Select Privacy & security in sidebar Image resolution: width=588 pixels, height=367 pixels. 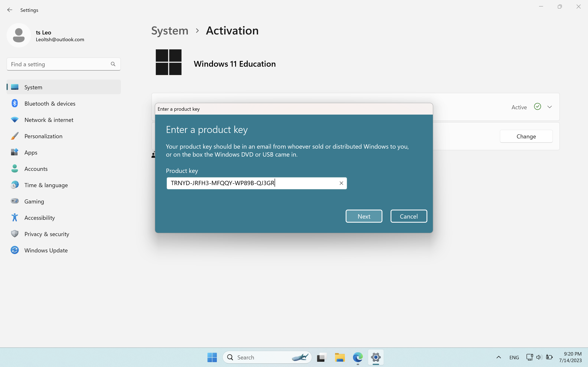[47, 234]
